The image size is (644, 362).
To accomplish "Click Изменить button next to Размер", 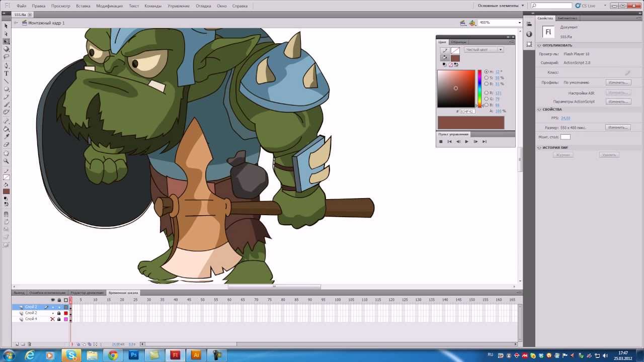I will click(x=618, y=128).
